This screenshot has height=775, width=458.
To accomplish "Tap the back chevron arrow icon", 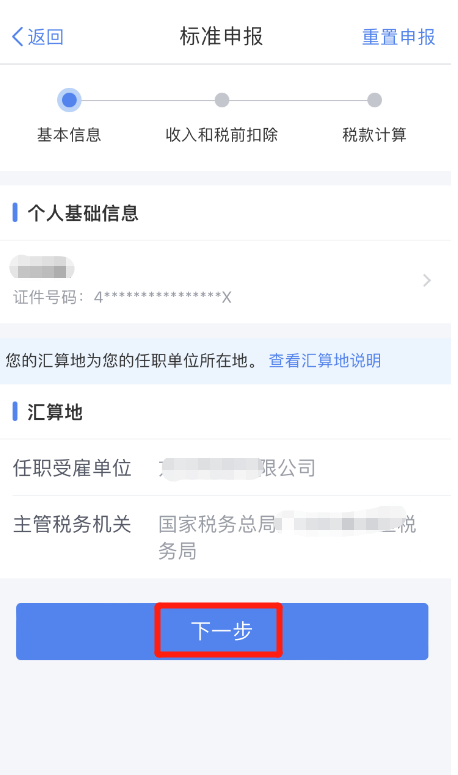I will click(x=17, y=37).
